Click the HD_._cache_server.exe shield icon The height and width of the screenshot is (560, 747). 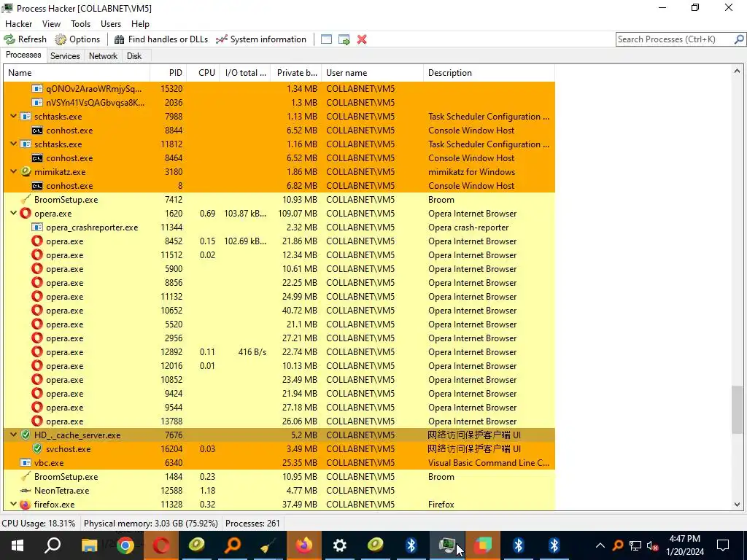(x=26, y=435)
